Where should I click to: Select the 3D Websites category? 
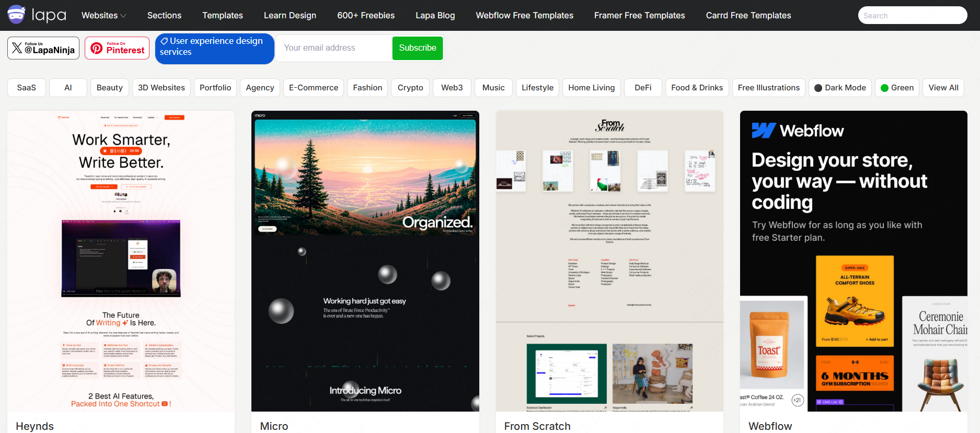pos(162,88)
